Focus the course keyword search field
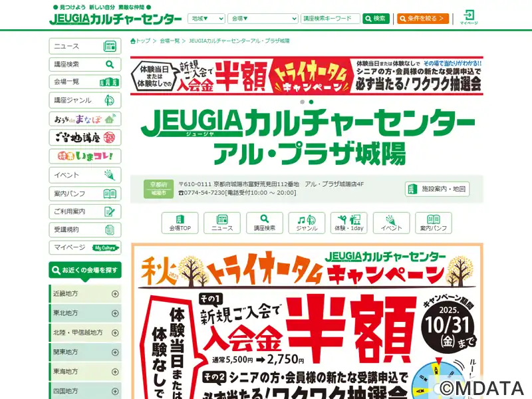 (330, 19)
